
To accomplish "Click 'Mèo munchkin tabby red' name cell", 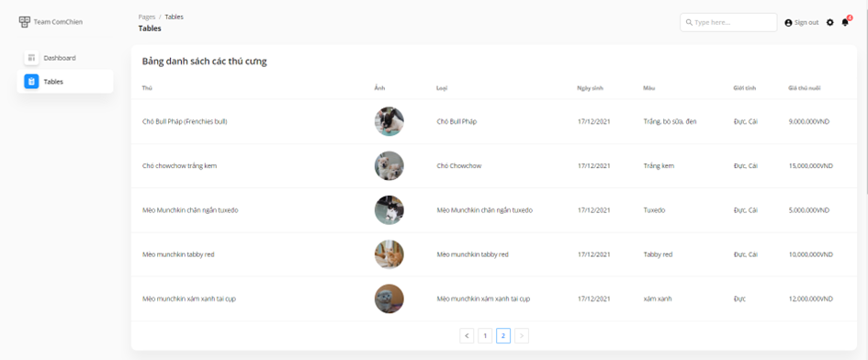I will (x=177, y=254).
